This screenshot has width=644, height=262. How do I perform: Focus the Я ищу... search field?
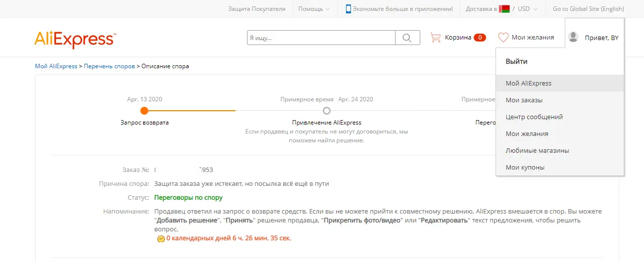click(321, 38)
